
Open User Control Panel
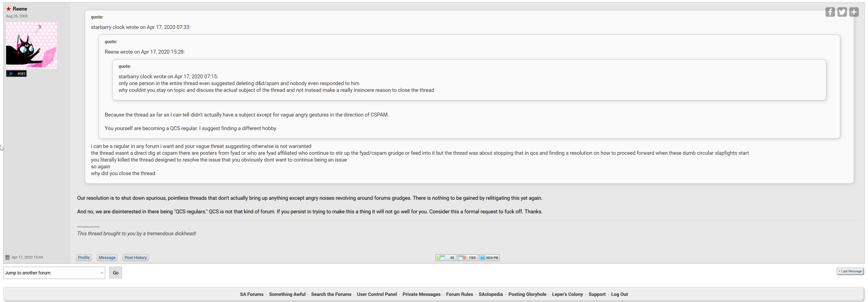(x=377, y=294)
